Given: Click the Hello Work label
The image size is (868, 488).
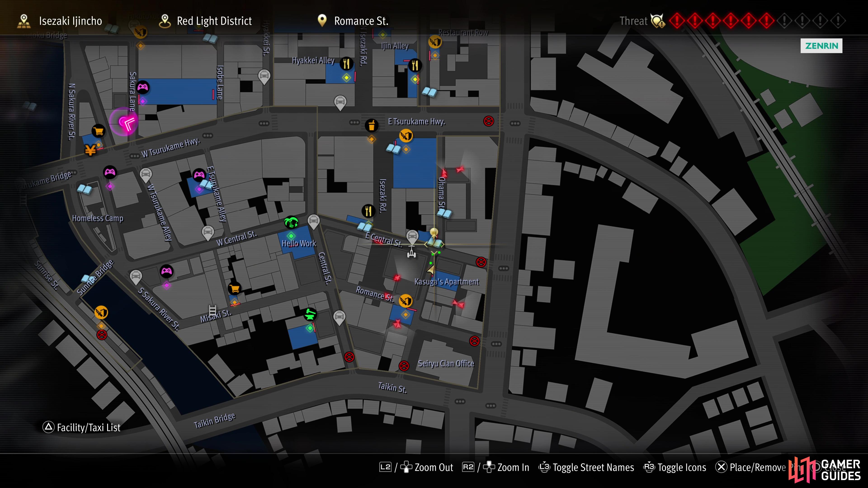Looking at the screenshot, I should pos(299,243).
